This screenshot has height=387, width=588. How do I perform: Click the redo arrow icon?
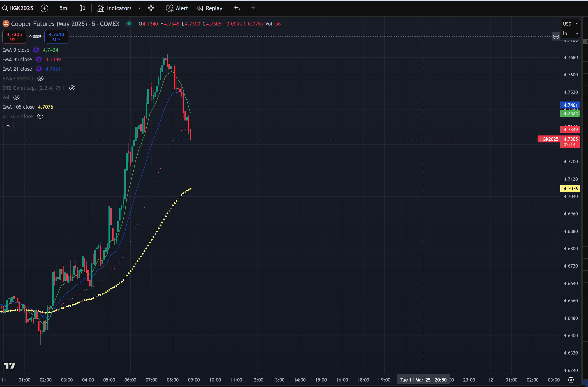point(252,8)
